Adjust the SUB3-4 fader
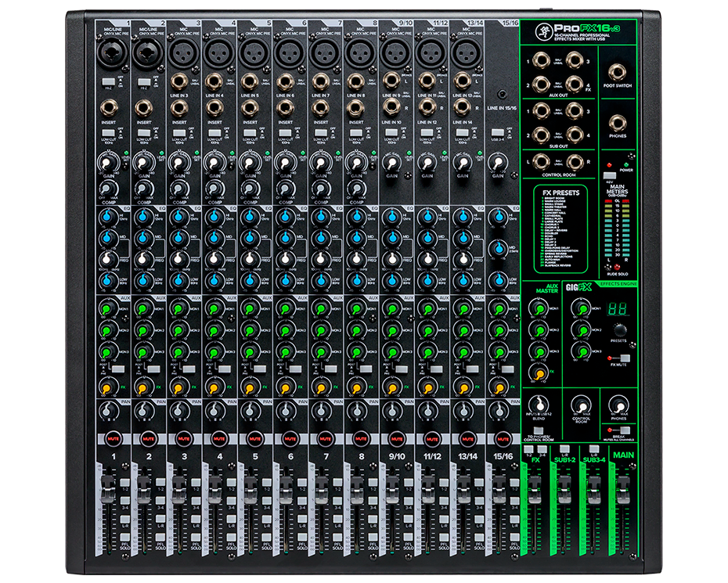The image size is (728, 583). [594, 490]
